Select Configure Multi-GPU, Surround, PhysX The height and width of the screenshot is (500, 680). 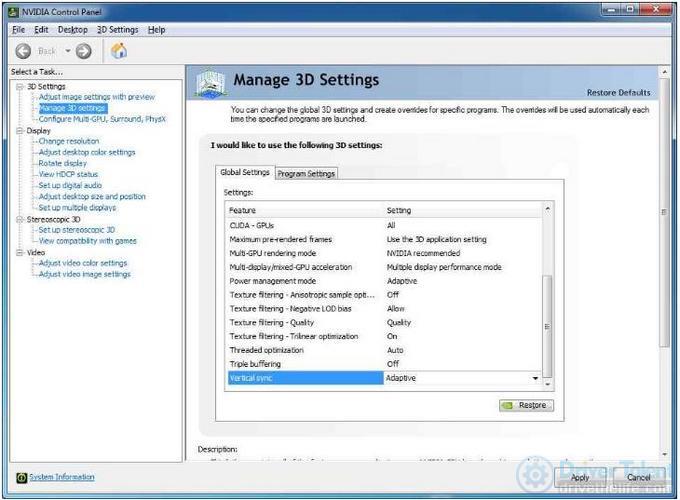(102, 119)
